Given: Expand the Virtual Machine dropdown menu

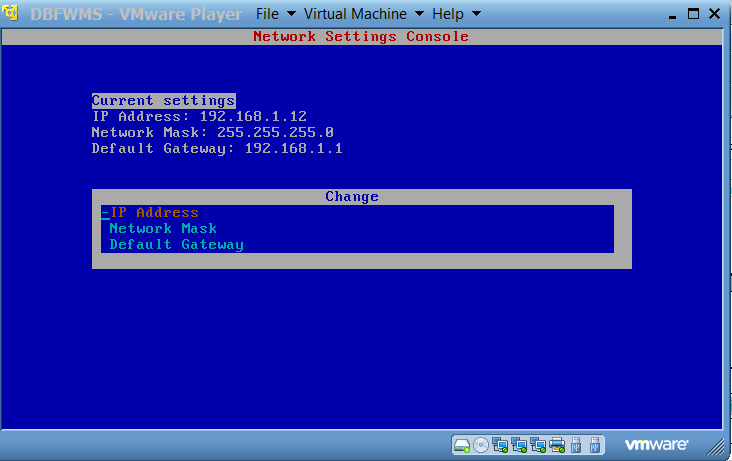Looking at the screenshot, I should point(364,14).
